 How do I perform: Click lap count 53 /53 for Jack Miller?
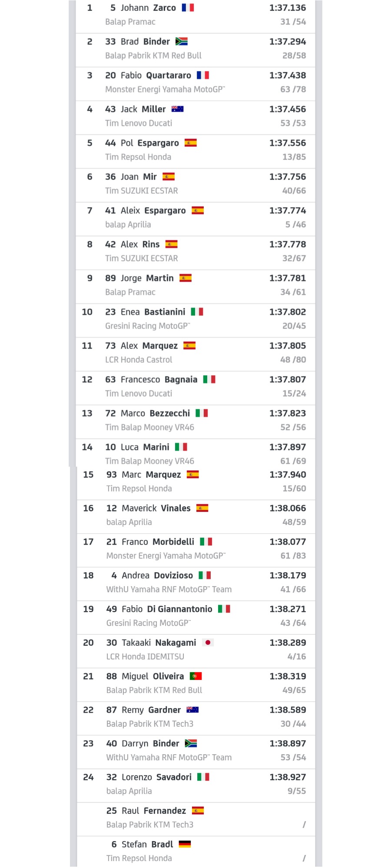(293, 123)
